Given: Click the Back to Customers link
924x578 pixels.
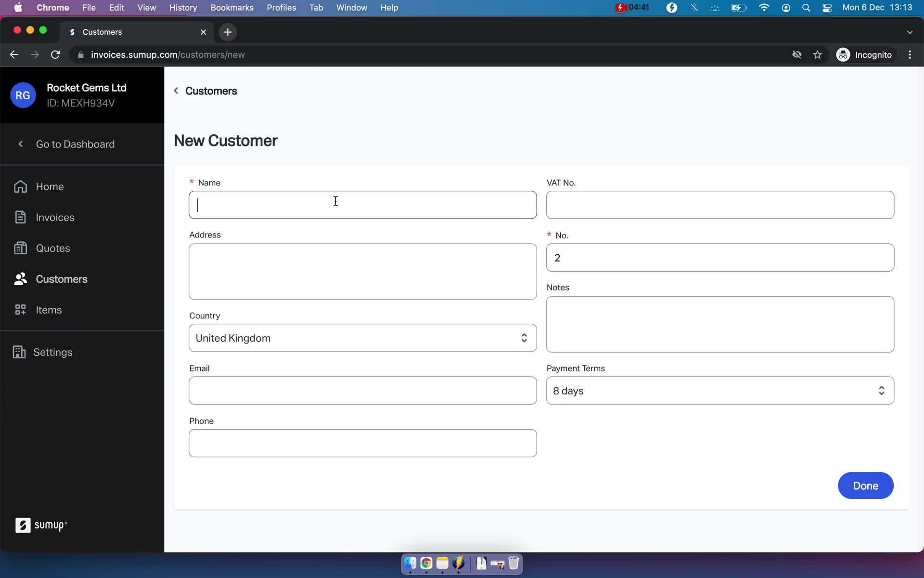Looking at the screenshot, I should 205,91.
